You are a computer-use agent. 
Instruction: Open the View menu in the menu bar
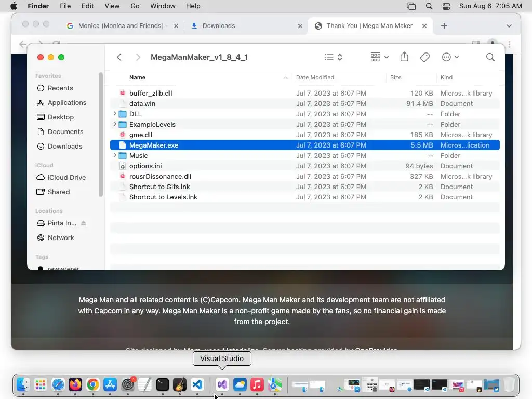(112, 6)
